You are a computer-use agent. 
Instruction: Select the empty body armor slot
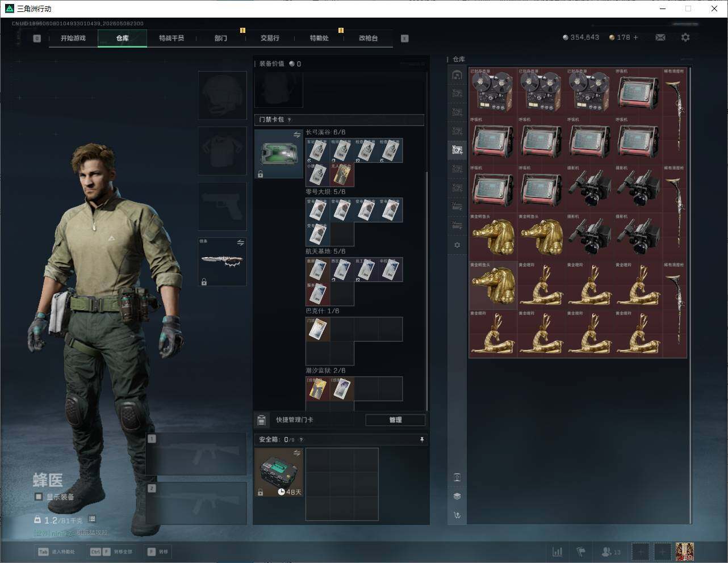pos(222,150)
